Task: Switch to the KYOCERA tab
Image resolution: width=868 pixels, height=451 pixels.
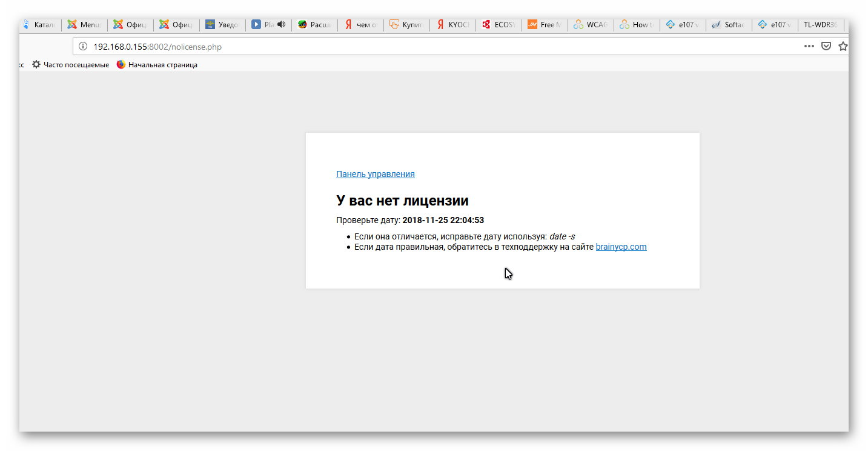Action: tap(454, 25)
